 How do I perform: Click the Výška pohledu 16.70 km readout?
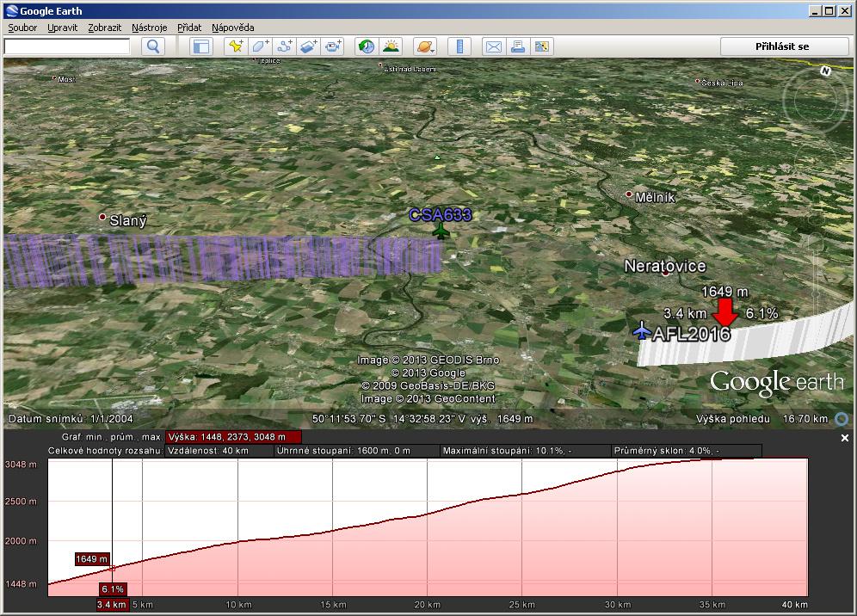(x=761, y=419)
